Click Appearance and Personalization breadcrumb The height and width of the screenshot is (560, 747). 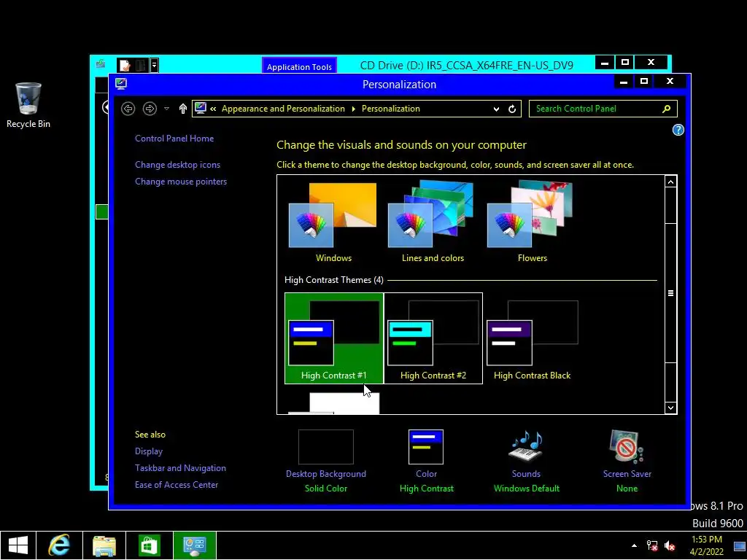point(283,109)
